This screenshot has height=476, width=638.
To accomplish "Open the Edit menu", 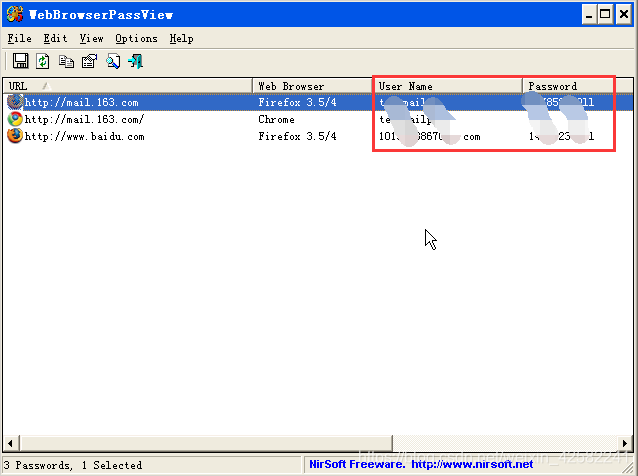I will (x=55, y=39).
